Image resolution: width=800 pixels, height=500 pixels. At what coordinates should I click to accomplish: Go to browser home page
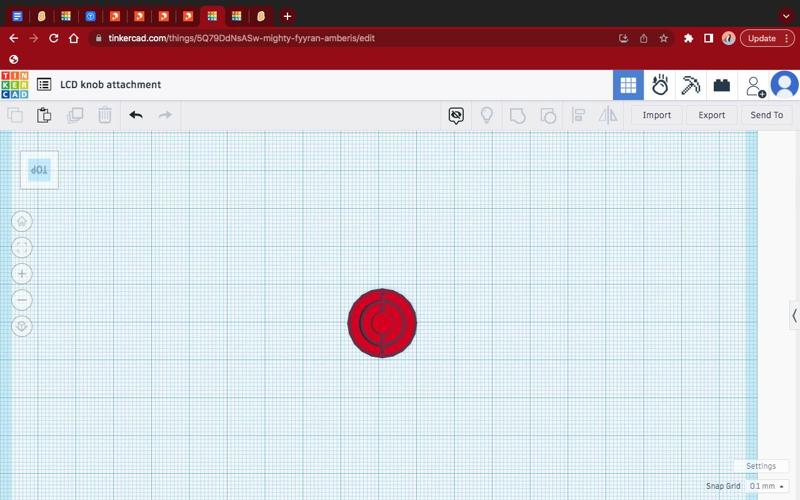(74, 38)
